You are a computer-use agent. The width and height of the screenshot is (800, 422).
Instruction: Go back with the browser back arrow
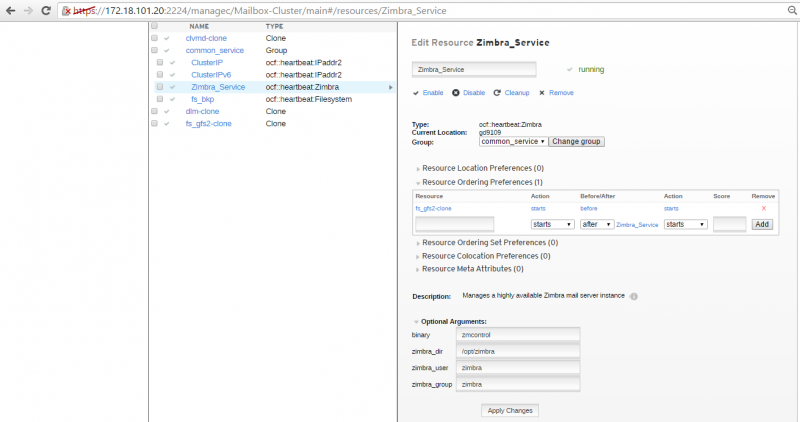10,10
